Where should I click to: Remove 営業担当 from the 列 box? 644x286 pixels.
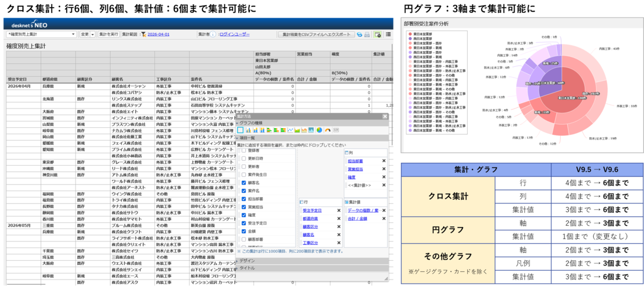(384, 169)
